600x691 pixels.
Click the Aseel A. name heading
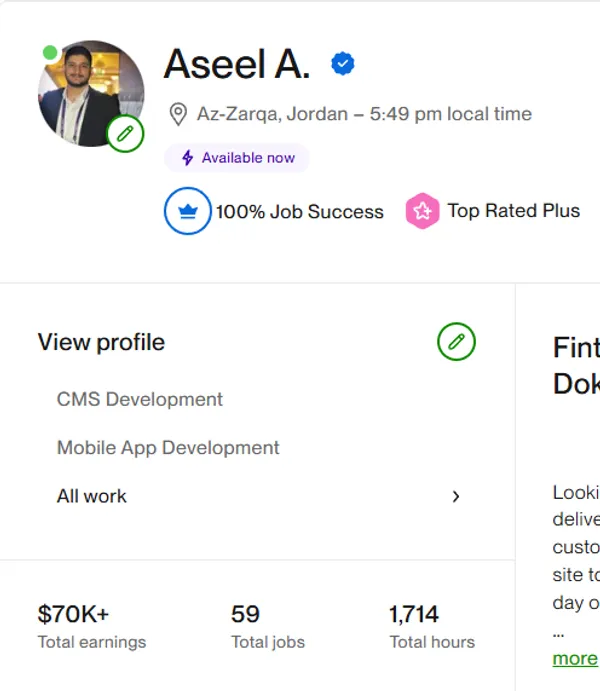click(x=237, y=65)
